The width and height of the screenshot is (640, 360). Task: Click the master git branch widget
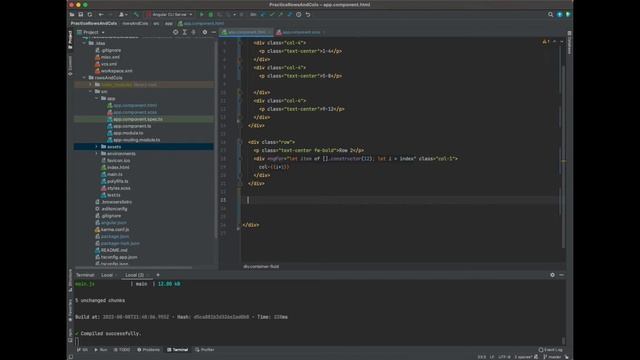point(552,357)
